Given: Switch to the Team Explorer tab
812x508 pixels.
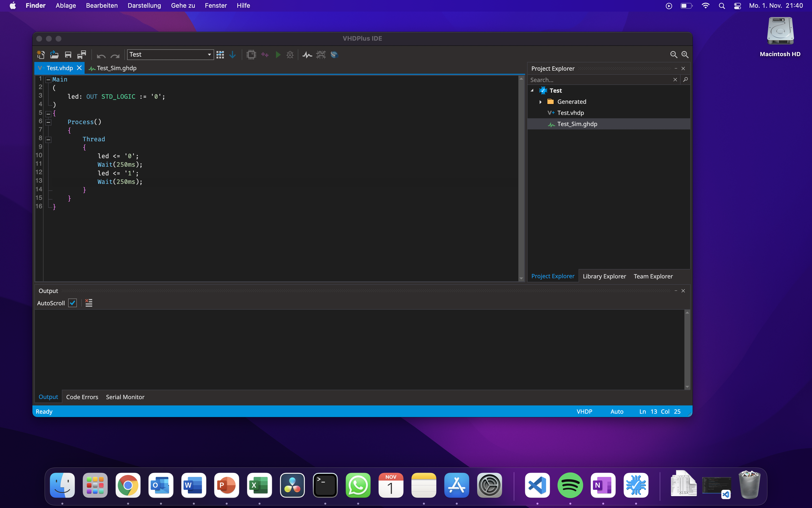Looking at the screenshot, I should tap(653, 276).
